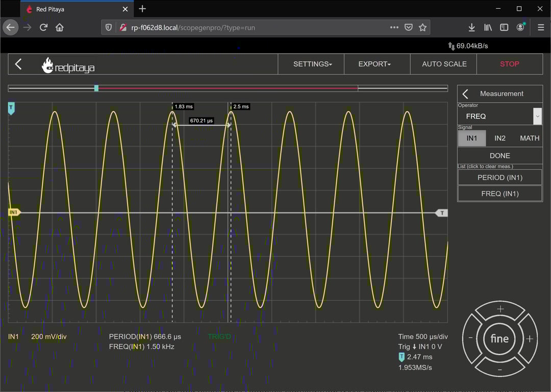Click the PERIOD(IN1) 666.6 µs readout

[x=145, y=336]
